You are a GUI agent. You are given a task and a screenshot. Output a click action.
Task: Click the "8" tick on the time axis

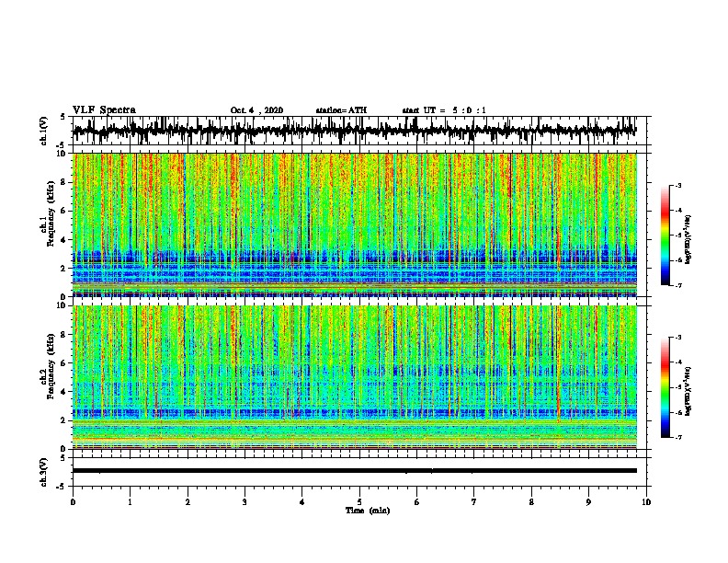[531, 502]
